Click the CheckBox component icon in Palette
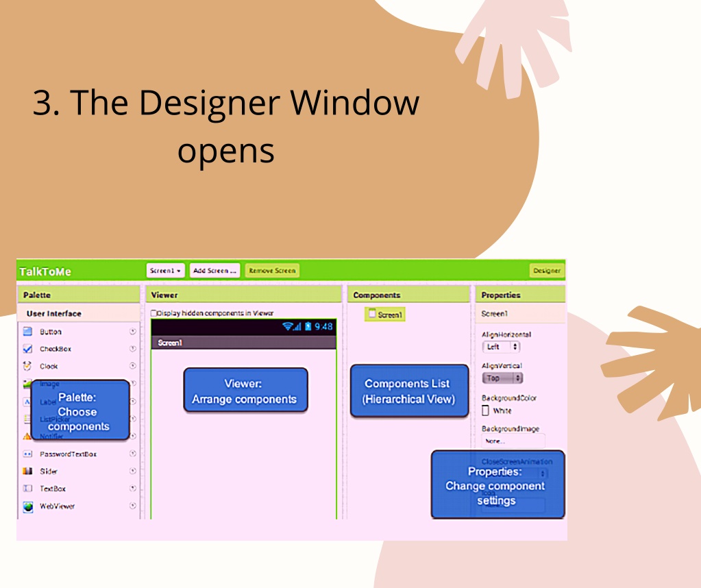The image size is (701, 588). click(27, 349)
